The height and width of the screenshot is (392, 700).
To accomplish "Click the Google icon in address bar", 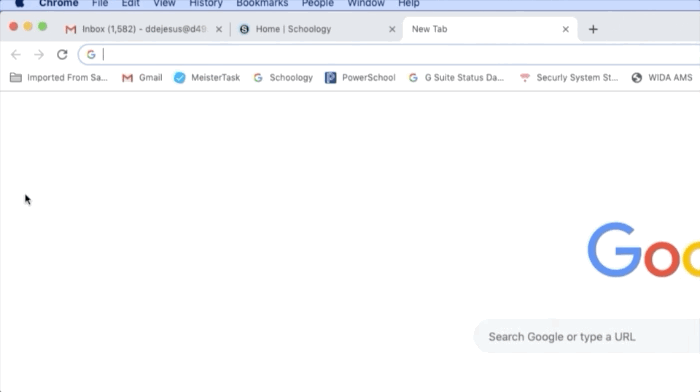I will pyautogui.click(x=91, y=54).
